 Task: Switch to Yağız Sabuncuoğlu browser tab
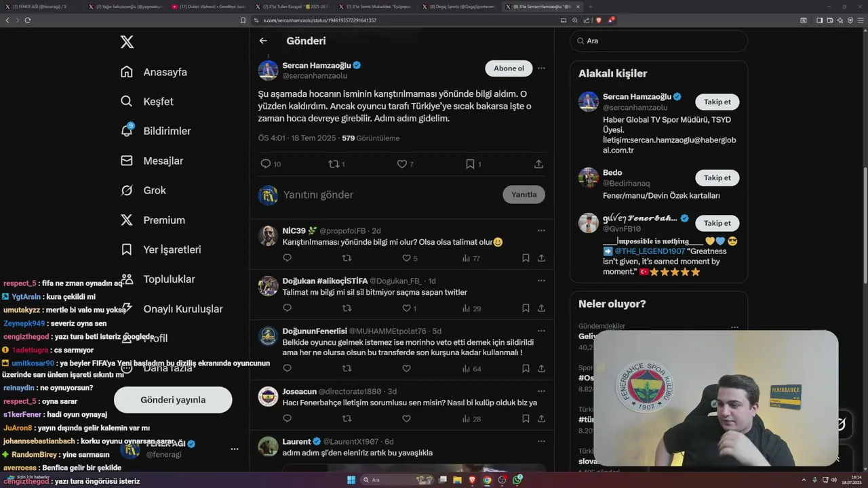[x=125, y=6]
